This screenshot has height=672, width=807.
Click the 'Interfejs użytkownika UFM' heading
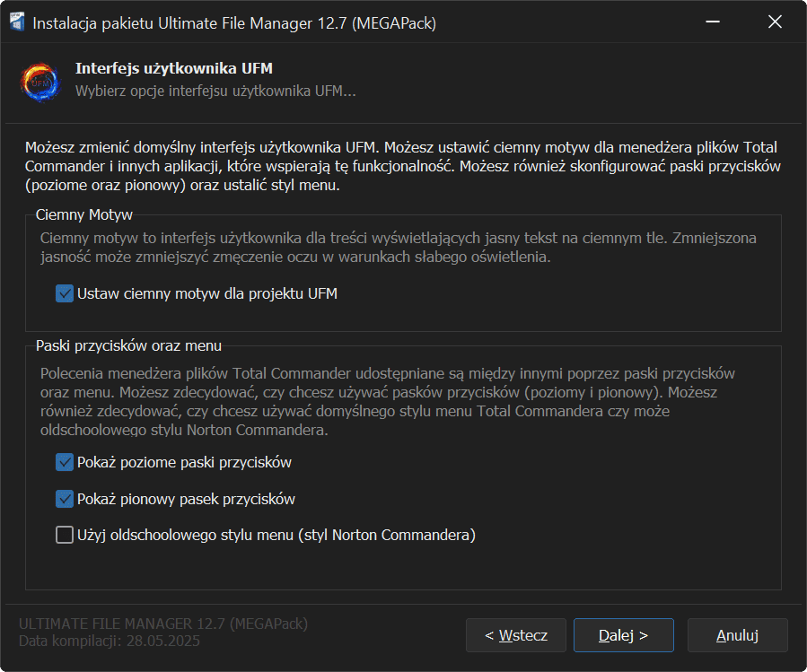(173, 69)
